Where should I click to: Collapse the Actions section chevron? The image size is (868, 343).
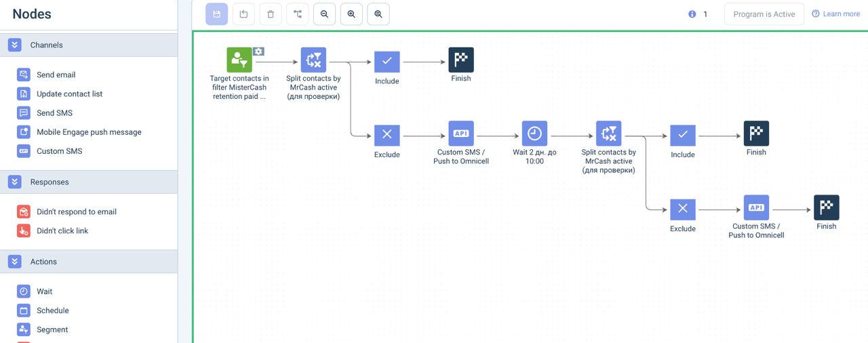tap(15, 261)
